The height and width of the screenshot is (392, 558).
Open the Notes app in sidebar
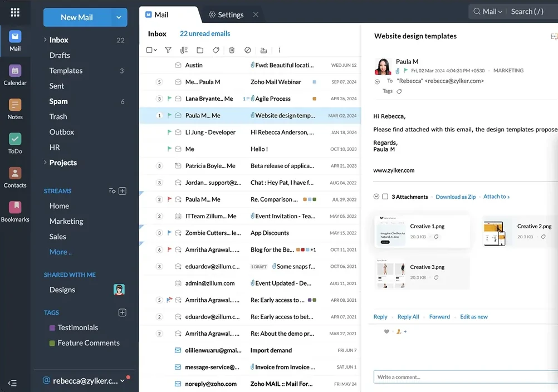click(x=15, y=110)
